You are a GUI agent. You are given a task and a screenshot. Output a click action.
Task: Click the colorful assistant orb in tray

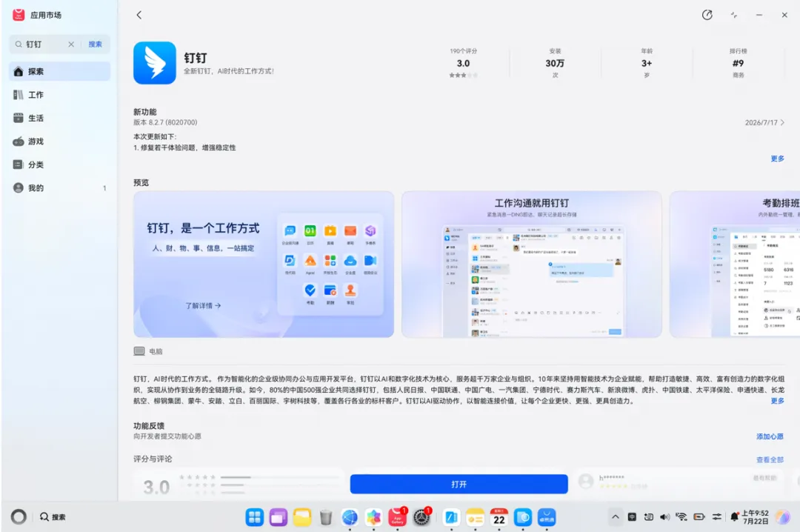(x=782, y=517)
